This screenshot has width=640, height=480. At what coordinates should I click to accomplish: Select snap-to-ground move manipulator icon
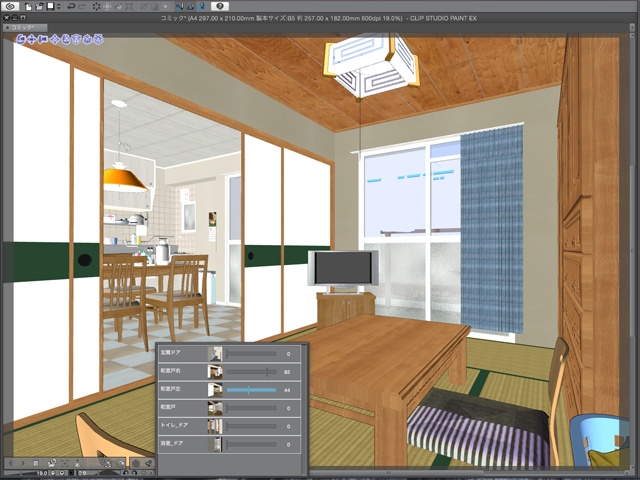coord(98,40)
